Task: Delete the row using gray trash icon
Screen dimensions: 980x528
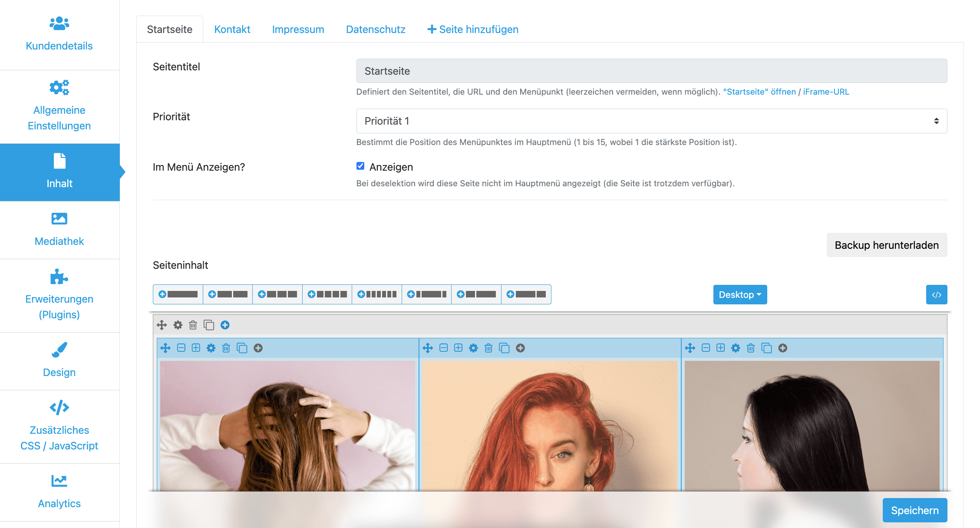Action: (193, 325)
